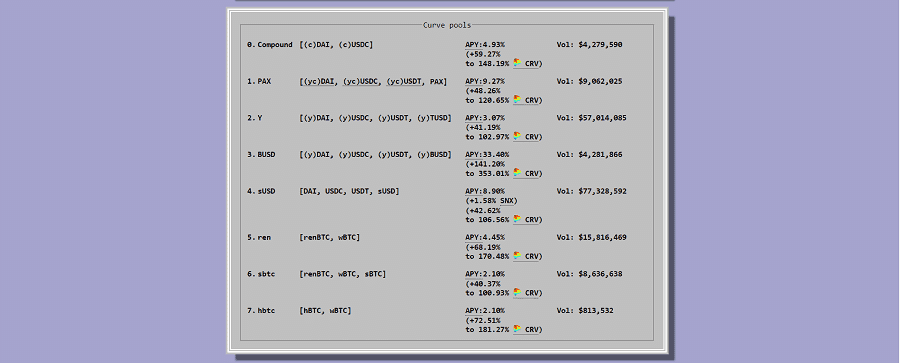Click APY:33.40% for BUSD
The height and width of the screenshot is (363, 900).
pos(487,155)
